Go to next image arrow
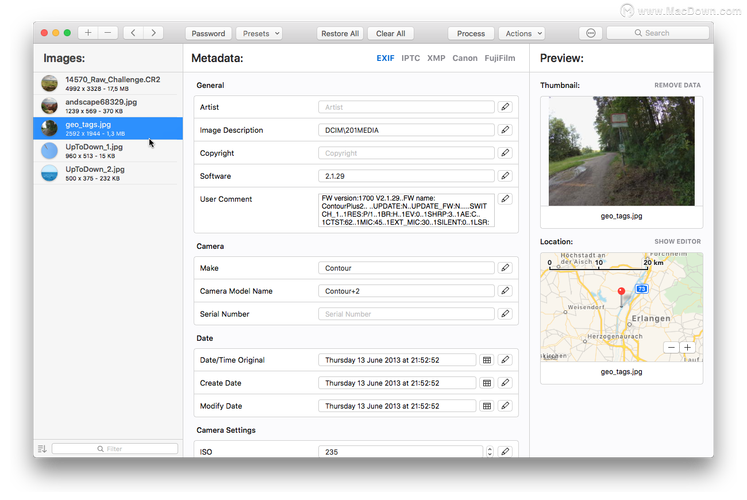Screen dimensions: 747x500 click(x=153, y=33)
